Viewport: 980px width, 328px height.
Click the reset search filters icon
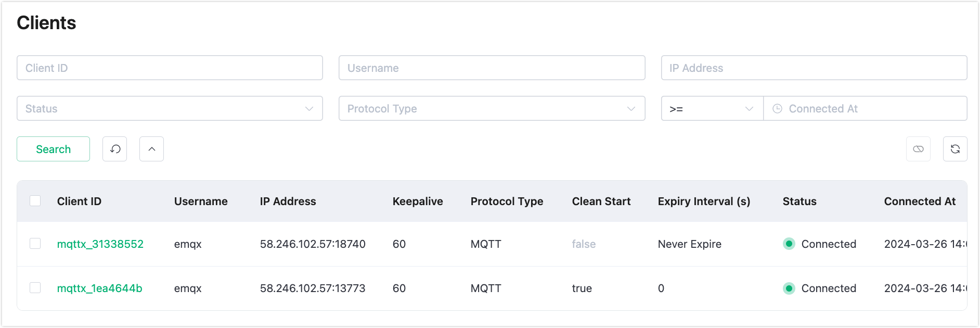[115, 149]
